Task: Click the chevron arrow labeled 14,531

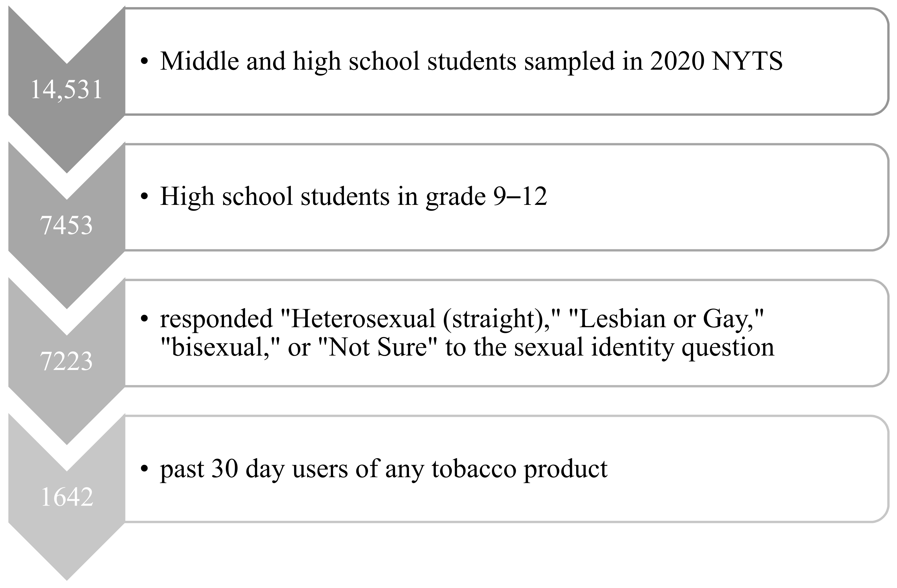Action: (66, 90)
